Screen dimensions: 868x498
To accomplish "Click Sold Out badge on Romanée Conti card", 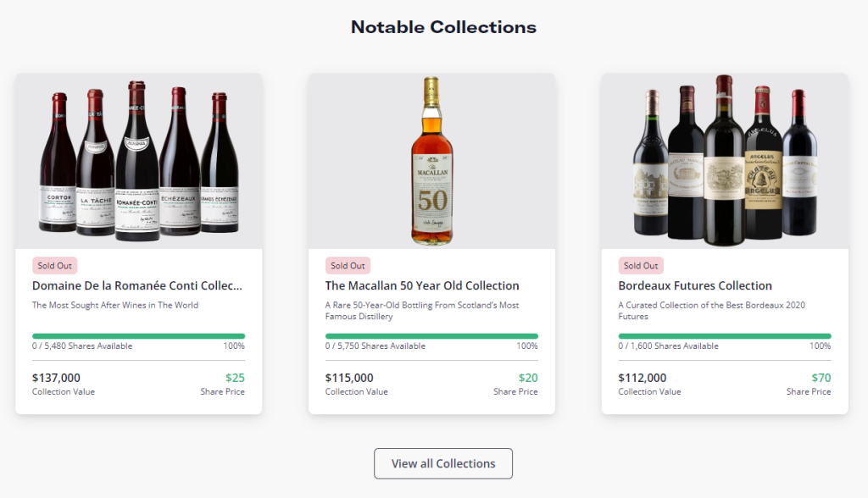I will tap(55, 266).
